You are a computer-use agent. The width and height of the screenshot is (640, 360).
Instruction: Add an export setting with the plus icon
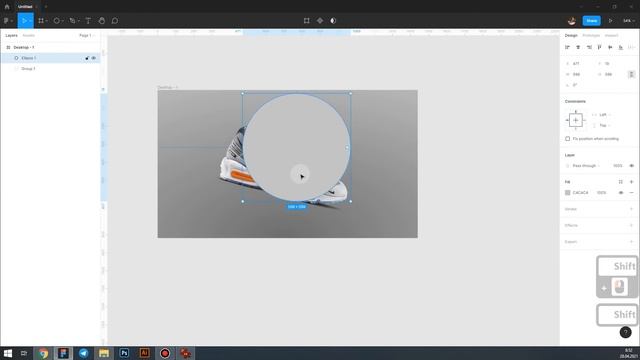click(631, 242)
